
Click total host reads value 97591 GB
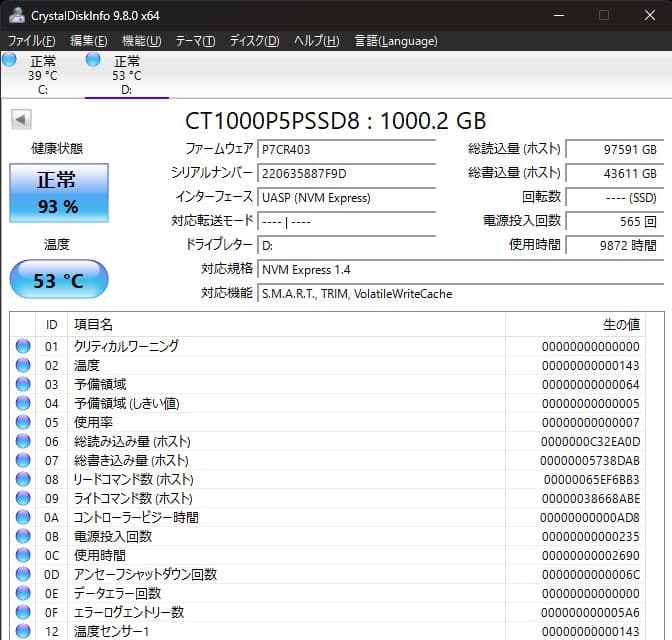coord(615,150)
